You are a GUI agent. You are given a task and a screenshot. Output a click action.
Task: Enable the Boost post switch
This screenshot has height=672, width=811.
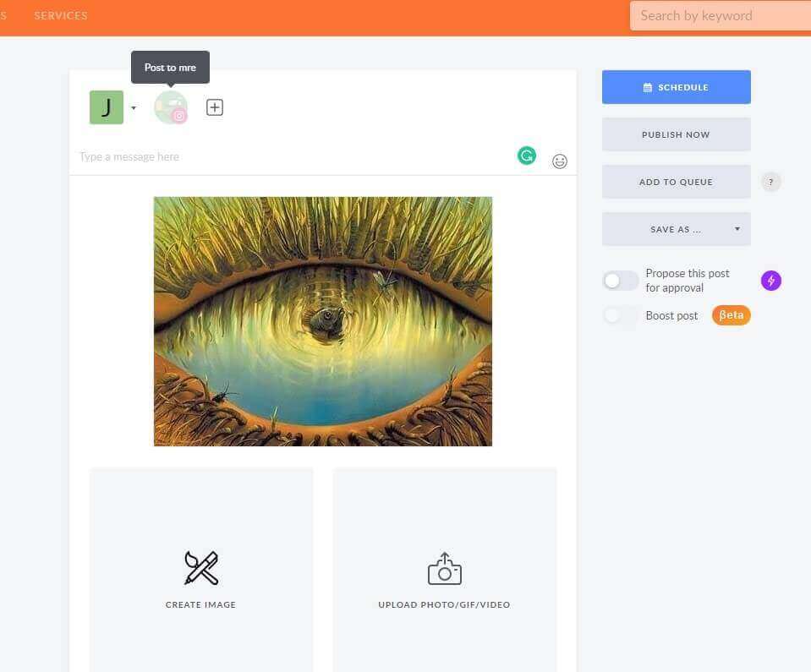tap(621, 315)
